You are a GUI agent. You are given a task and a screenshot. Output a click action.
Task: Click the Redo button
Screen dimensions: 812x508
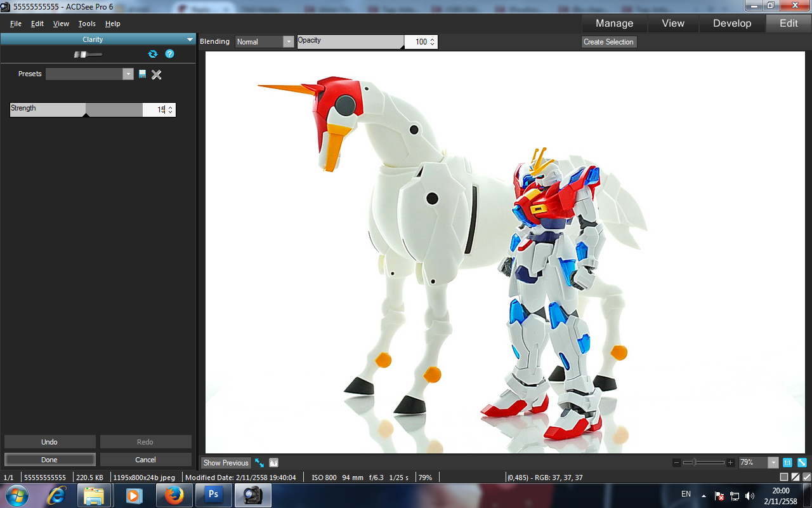(x=145, y=442)
